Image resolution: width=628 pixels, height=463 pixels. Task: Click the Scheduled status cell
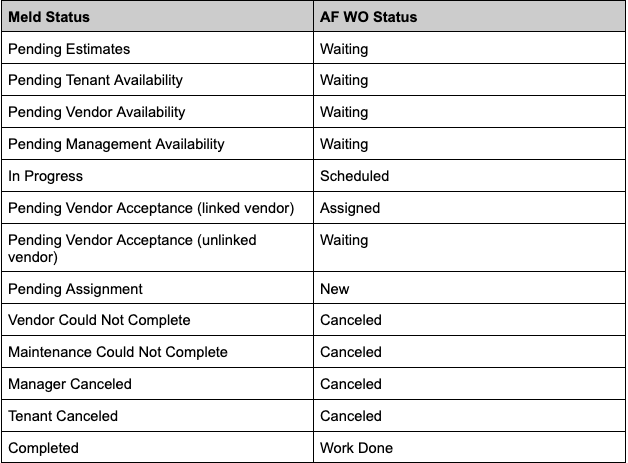click(354, 176)
